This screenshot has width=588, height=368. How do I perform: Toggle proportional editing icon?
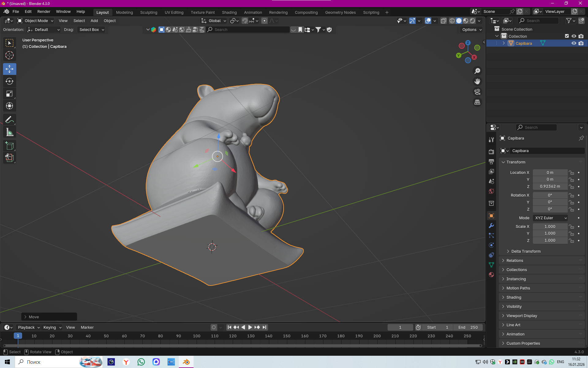click(265, 21)
